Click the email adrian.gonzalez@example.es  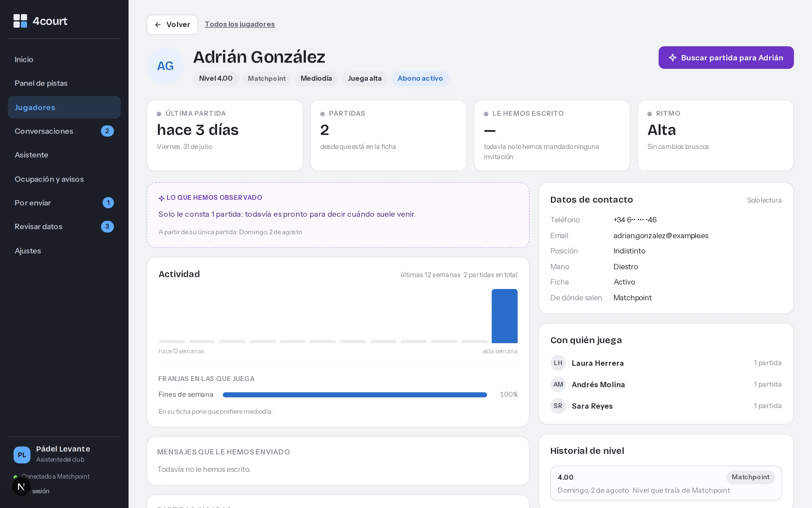point(661,236)
